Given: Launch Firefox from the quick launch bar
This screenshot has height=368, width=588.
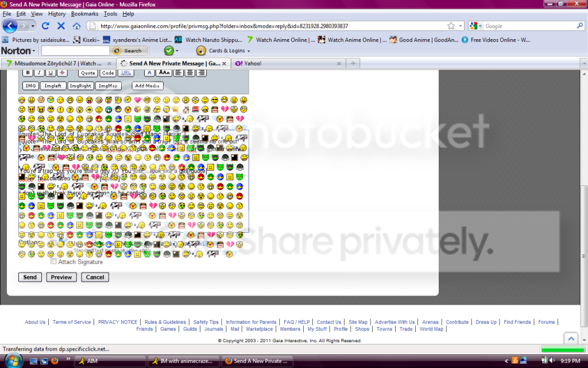Looking at the screenshot, I should 55,361.
